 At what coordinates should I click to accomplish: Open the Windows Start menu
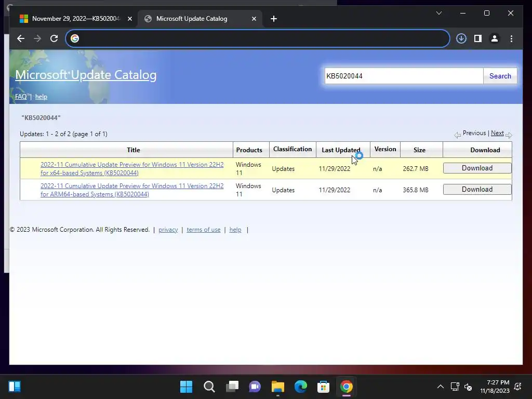coord(186,387)
